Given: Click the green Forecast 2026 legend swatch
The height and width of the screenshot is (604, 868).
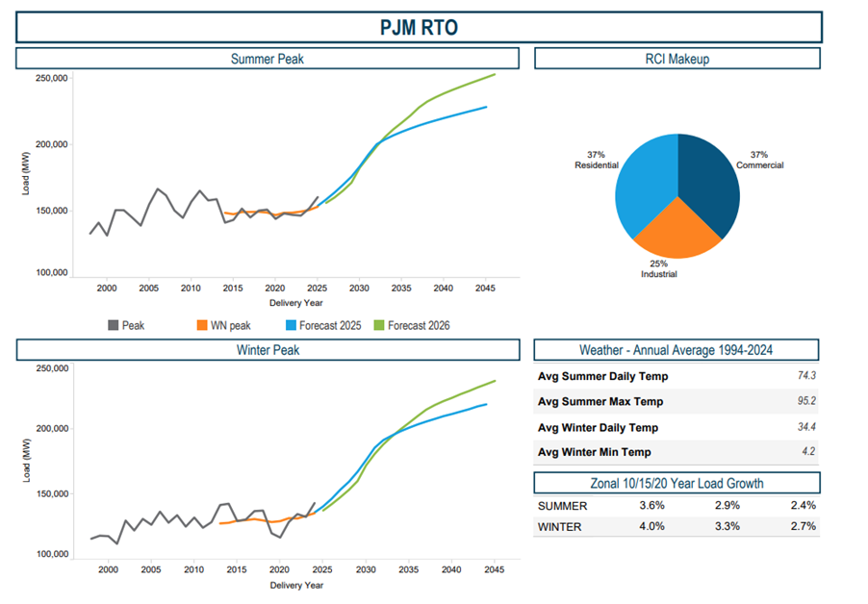Looking at the screenshot, I should click(379, 326).
